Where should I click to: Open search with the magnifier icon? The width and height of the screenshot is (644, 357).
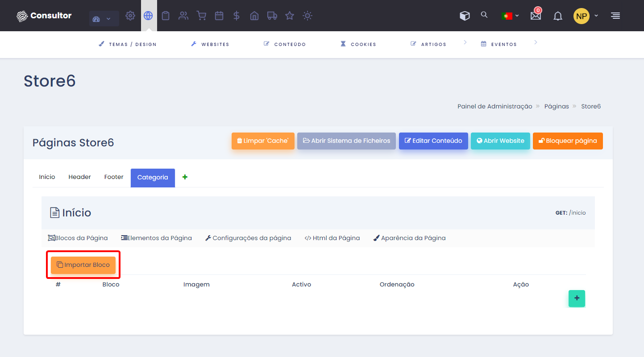pos(484,15)
